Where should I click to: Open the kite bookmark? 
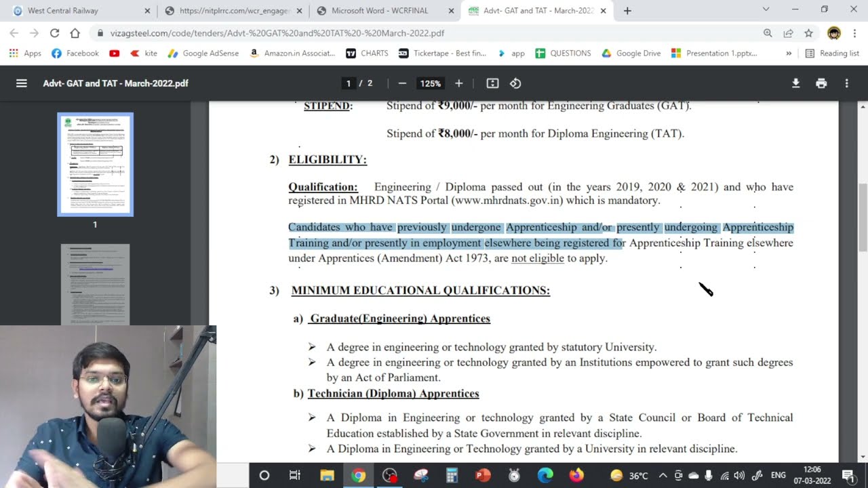(144, 53)
